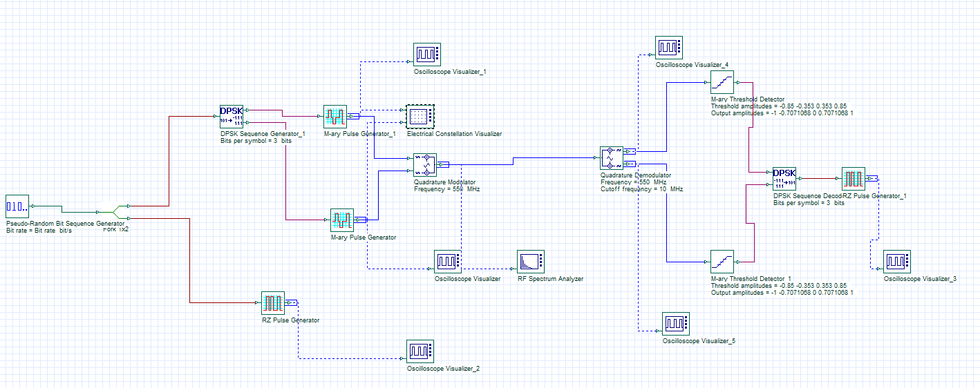The height and width of the screenshot is (388, 980).
Task: Click the DPSK Sequence Decoder component
Action: [784, 178]
